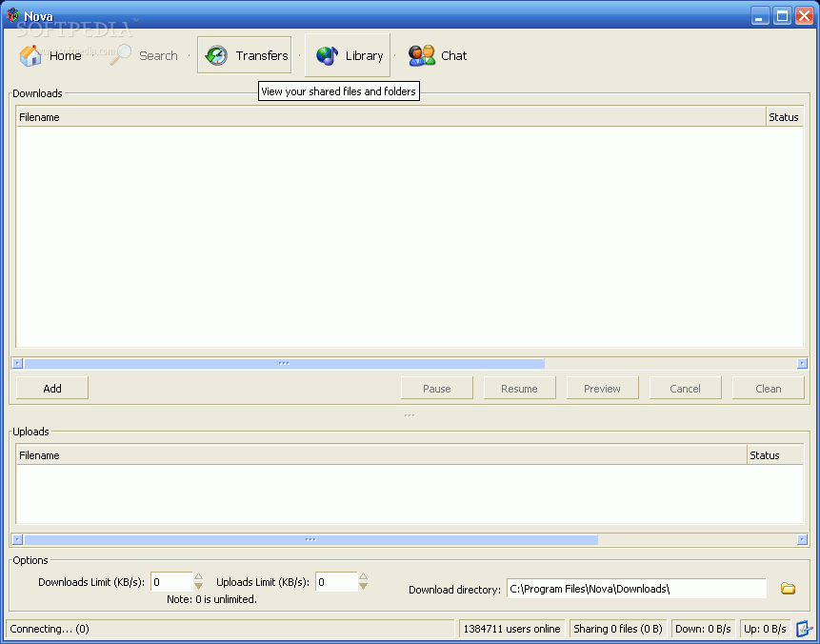This screenshot has height=644, width=820.
Task: Click 'Note: 0 is unlimited.' text
Action: (x=211, y=599)
